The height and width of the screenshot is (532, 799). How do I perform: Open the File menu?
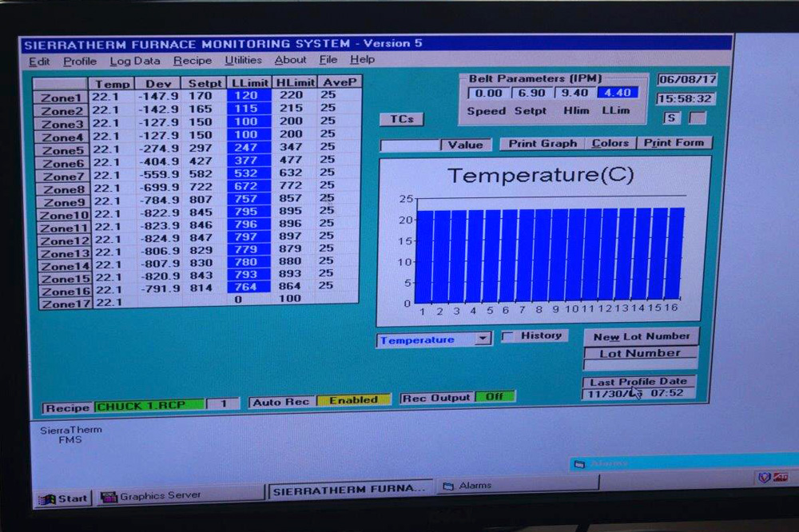click(x=328, y=60)
